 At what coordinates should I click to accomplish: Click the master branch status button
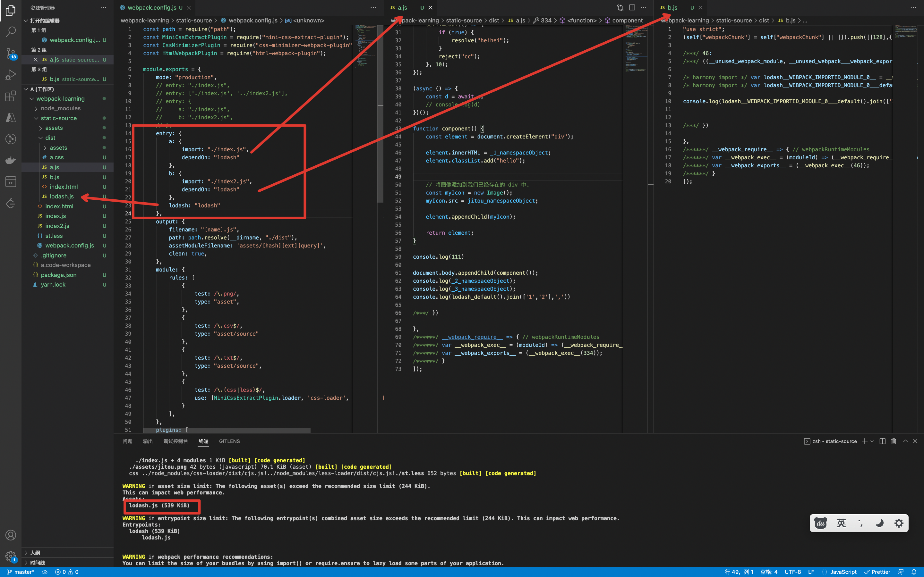[x=21, y=572]
